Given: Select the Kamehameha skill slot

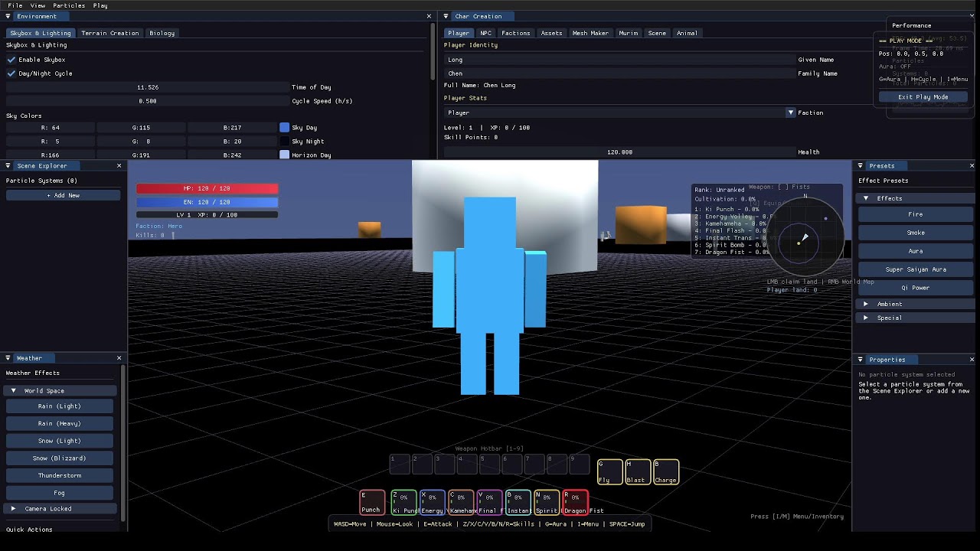Looking at the screenshot, I should pyautogui.click(x=461, y=502).
